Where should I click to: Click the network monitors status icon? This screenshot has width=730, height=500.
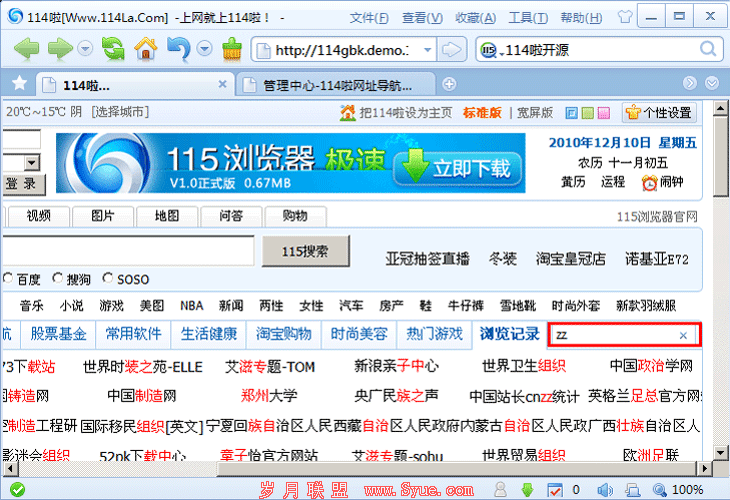point(633,490)
